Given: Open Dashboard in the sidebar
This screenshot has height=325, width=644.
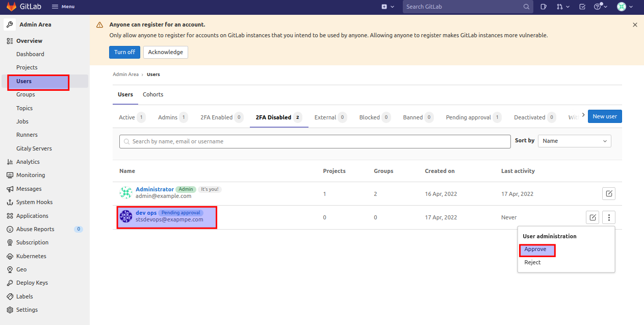Looking at the screenshot, I should click(30, 54).
